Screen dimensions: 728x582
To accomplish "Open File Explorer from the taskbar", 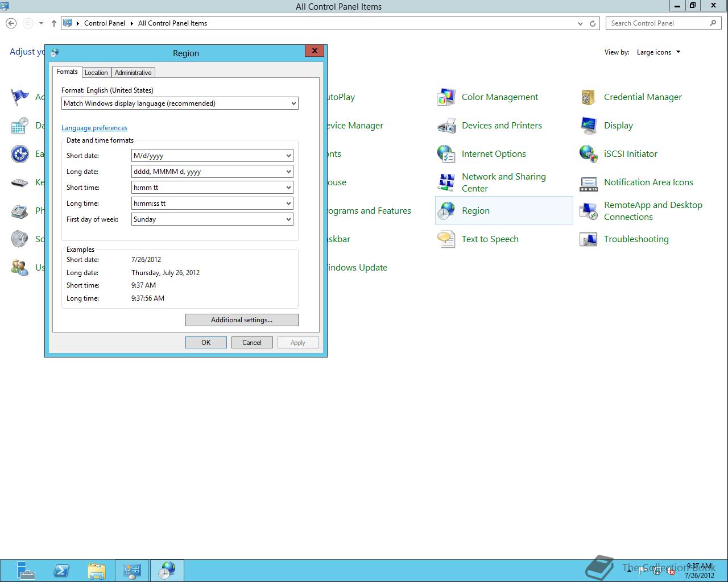I will click(97, 571).
